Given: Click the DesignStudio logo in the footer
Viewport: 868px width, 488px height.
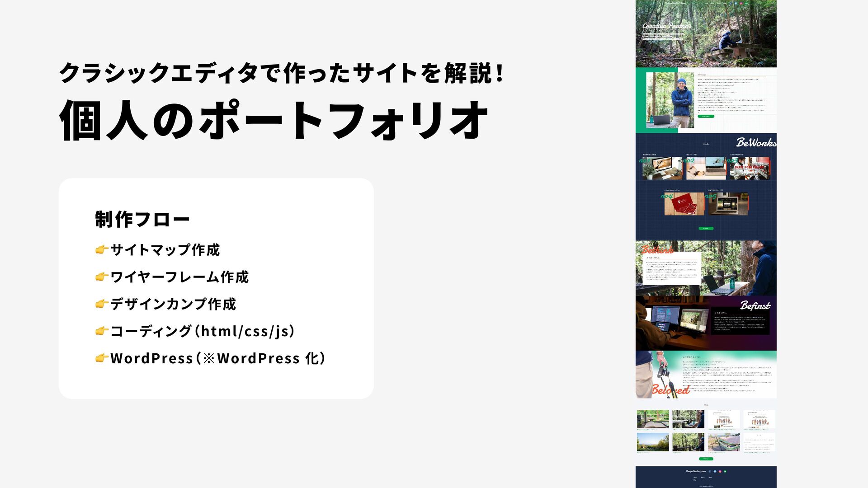Looking at the screenshot, I should pos(696,471).
